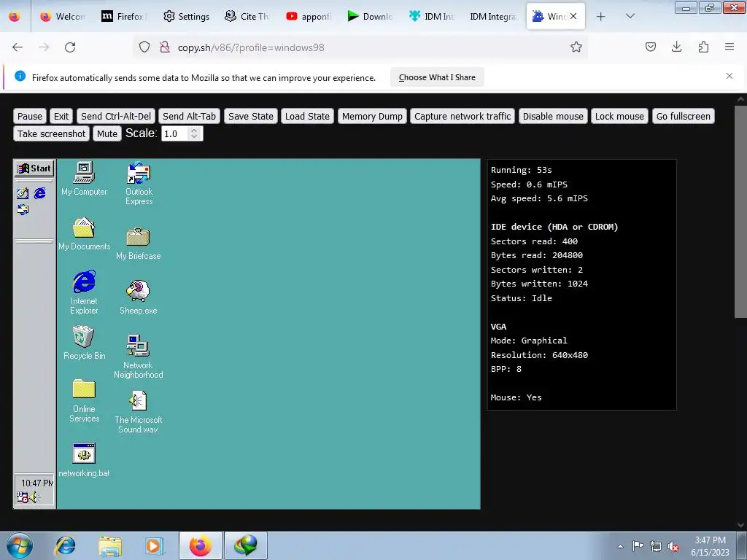
Task: Open the Windows 98 Start menu
Action: pos(34,168)
